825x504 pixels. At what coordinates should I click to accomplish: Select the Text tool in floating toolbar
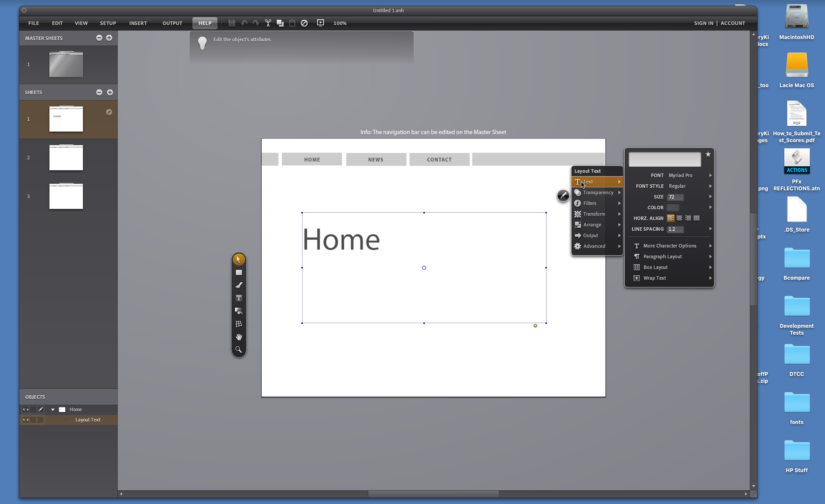click(238, 298)
